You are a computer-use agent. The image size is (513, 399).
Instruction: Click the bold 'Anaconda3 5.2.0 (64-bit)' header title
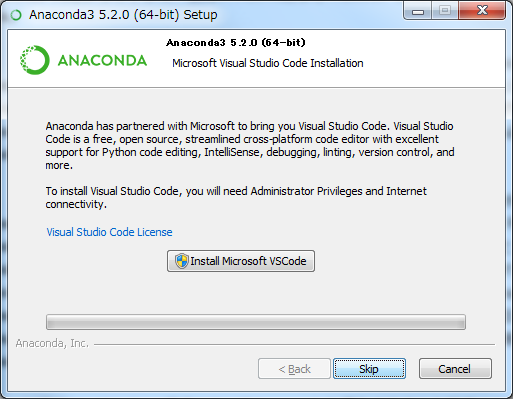tap(236, 43)
